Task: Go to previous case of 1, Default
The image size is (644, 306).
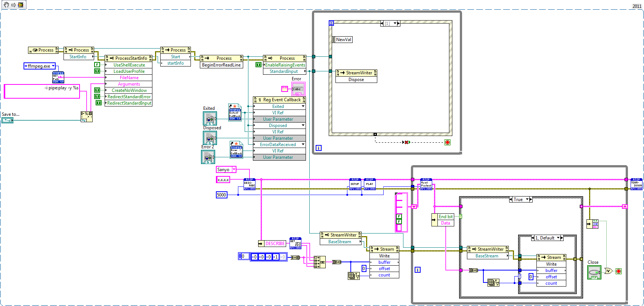Action: pyautogui.click(x=533, y=238)
